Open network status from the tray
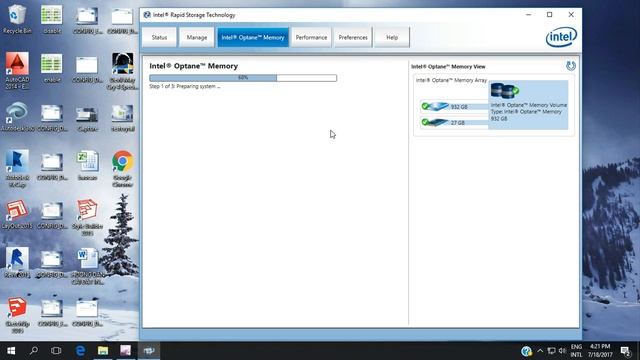 point(551,351)
